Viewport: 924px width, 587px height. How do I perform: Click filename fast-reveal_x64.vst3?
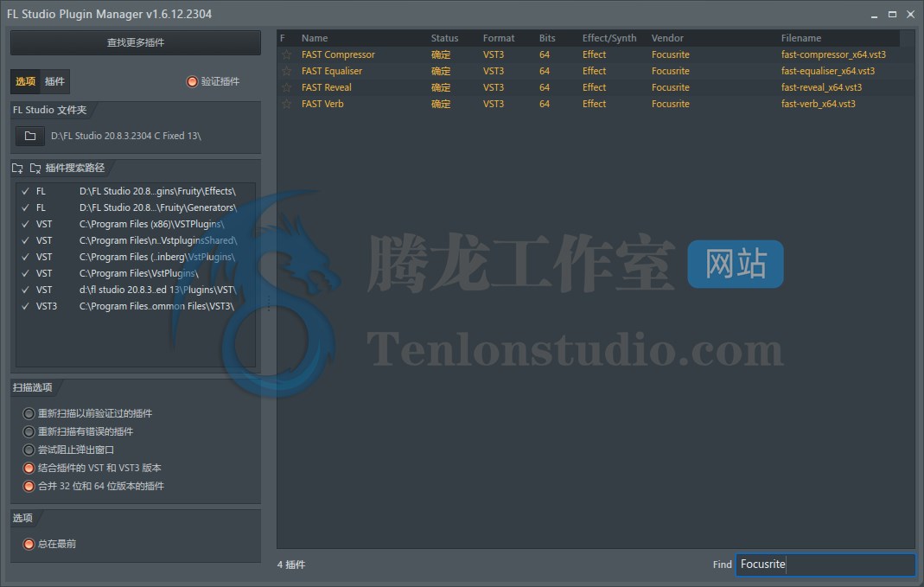[x=821, y=88]
